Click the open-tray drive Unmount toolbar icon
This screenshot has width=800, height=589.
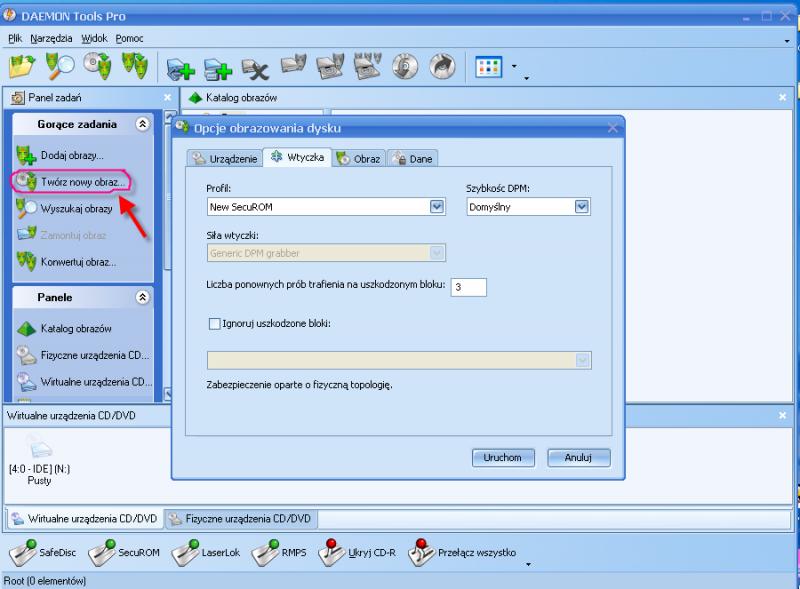[330, 66]
